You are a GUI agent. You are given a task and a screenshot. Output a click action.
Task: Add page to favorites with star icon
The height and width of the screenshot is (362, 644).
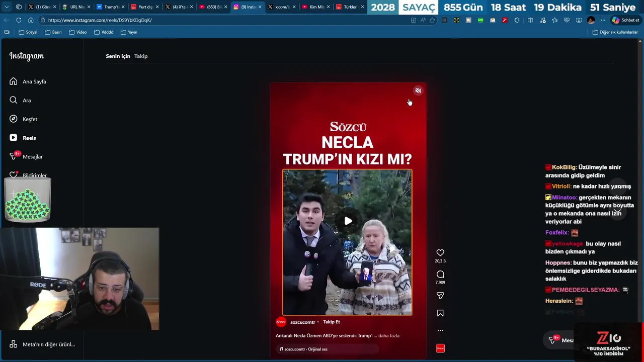[x=432, y=20]
